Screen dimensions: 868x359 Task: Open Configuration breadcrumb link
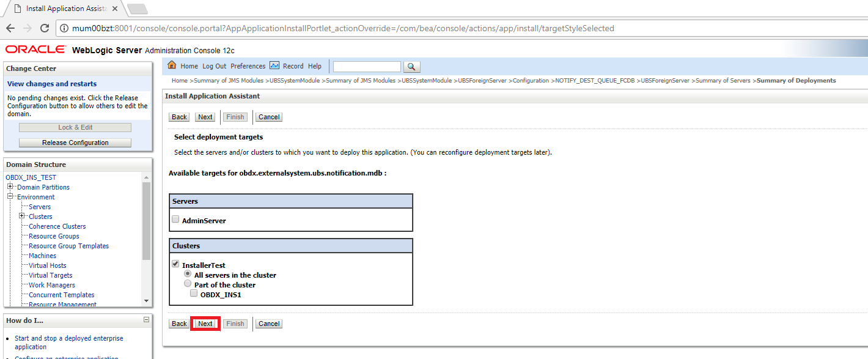531,81
